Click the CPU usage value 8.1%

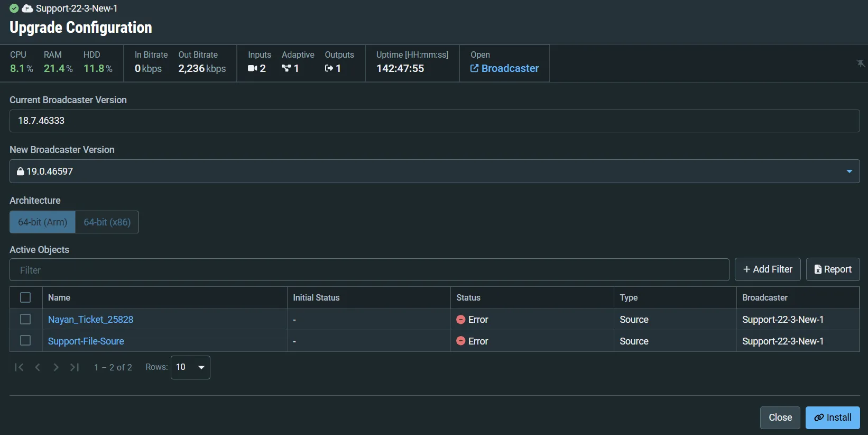[22, 68]
